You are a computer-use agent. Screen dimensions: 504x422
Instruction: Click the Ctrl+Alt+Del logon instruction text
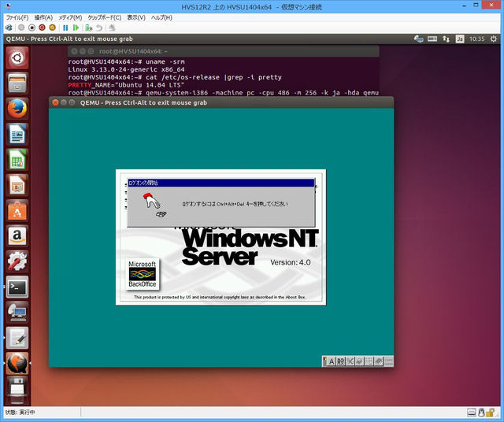coord(235,204)
